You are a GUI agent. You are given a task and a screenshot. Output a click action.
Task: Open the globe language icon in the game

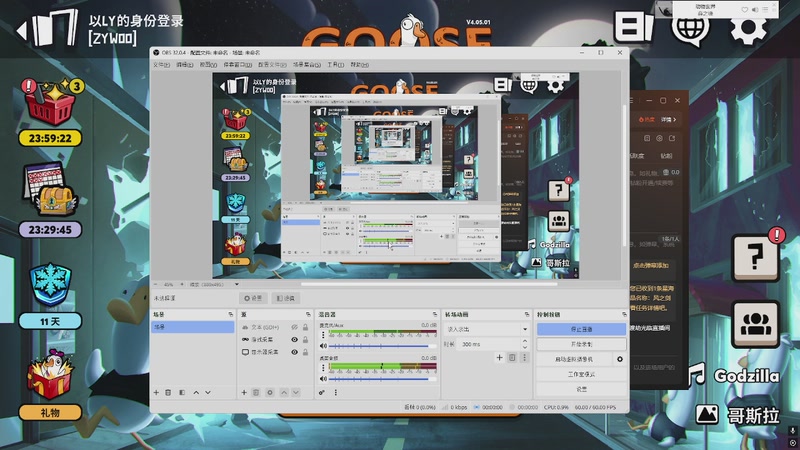(x=690, y=30)
